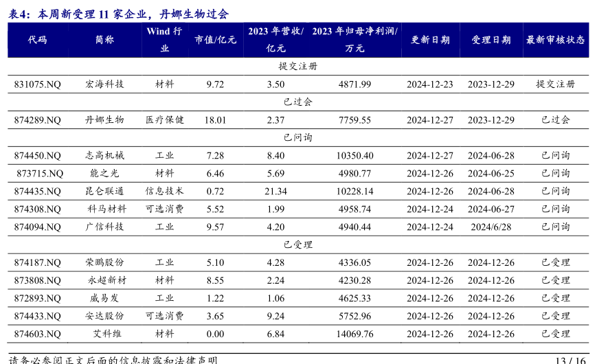Click market value 18.01 for 丹娜生物
This screenshot has width=597, height=364.
[x=215, y=120]
